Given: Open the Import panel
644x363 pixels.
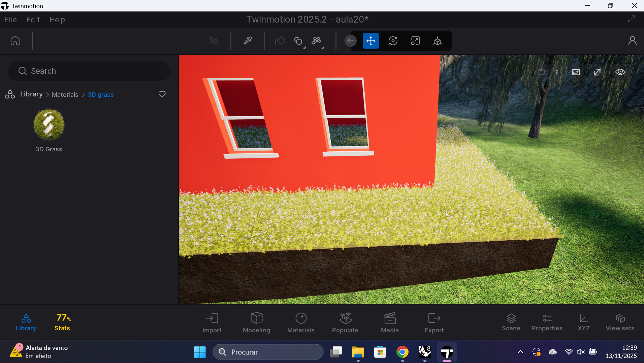Looking at the screenshot, I should pyautogui.click(x=212, y=322).
